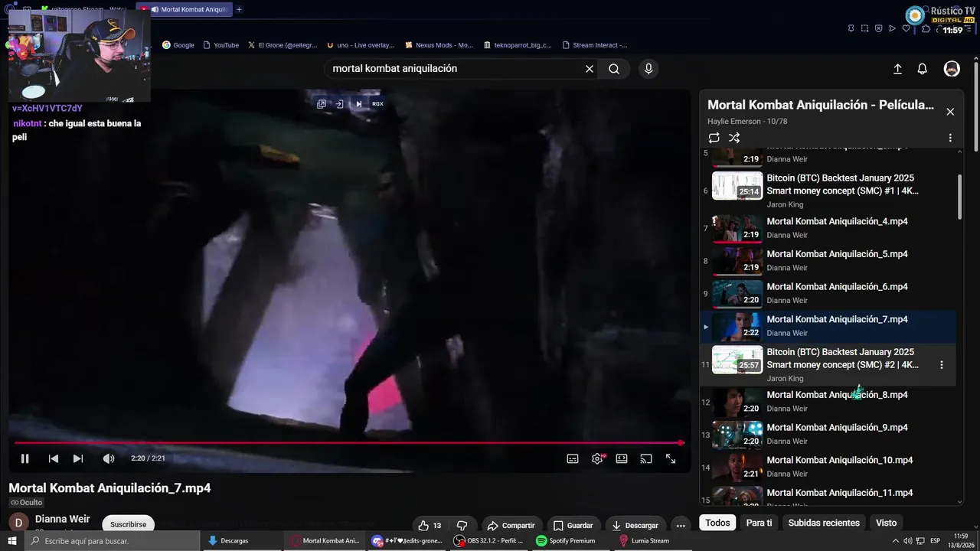Play Mortal Kombat Aniquilación_6.mp4 from playlist
This screenshot has width=980, height=551.
[837, 287]
